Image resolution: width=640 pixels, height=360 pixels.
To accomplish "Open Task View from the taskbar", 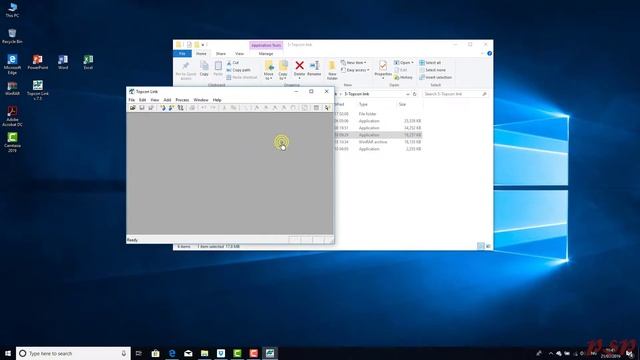I will [139, 353].
